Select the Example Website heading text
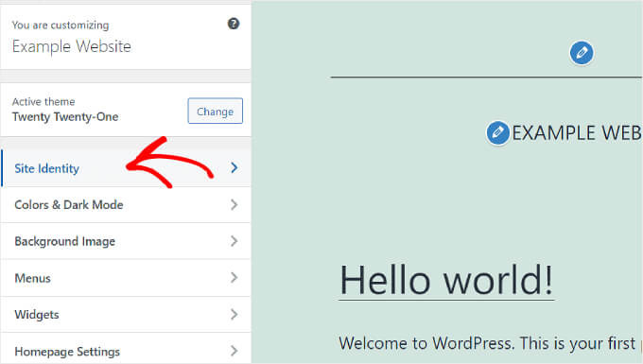The height and width of the screenshot is (364, 643). pos(72,46)
